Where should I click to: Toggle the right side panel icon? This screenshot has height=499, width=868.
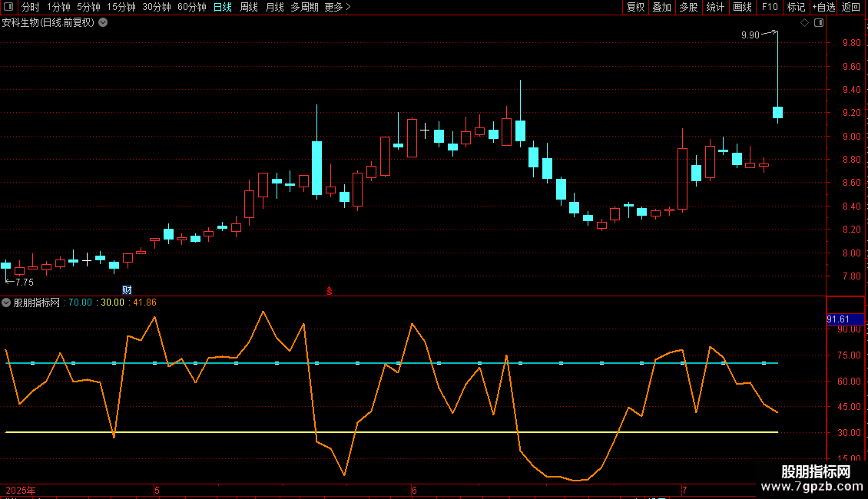click(819, 23)
